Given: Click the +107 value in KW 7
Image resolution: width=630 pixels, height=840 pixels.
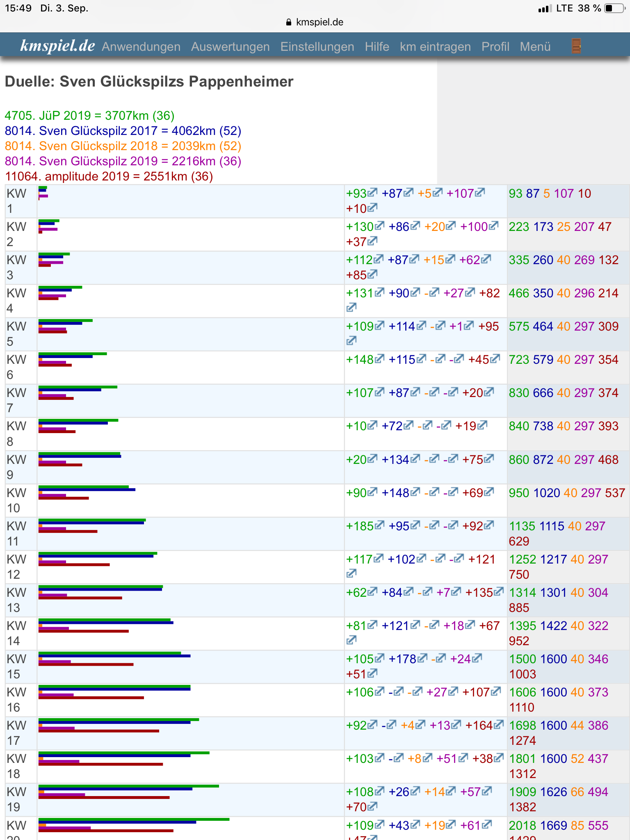Looking at the screenshot, I should point(360,393).
